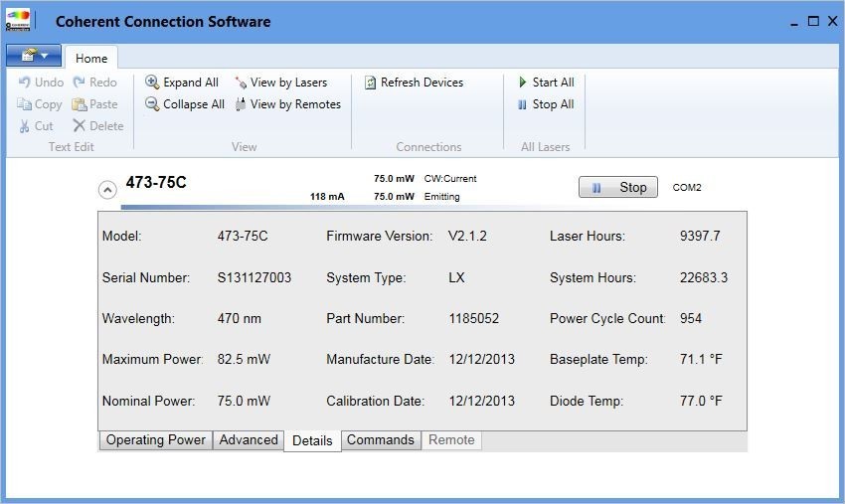
Task: Click the 118 mA current reading
Action: tap(327, 197)
